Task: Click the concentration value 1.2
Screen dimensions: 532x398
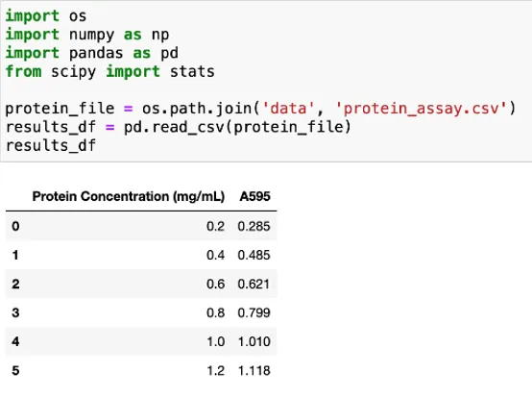Action: pos(216,370)
